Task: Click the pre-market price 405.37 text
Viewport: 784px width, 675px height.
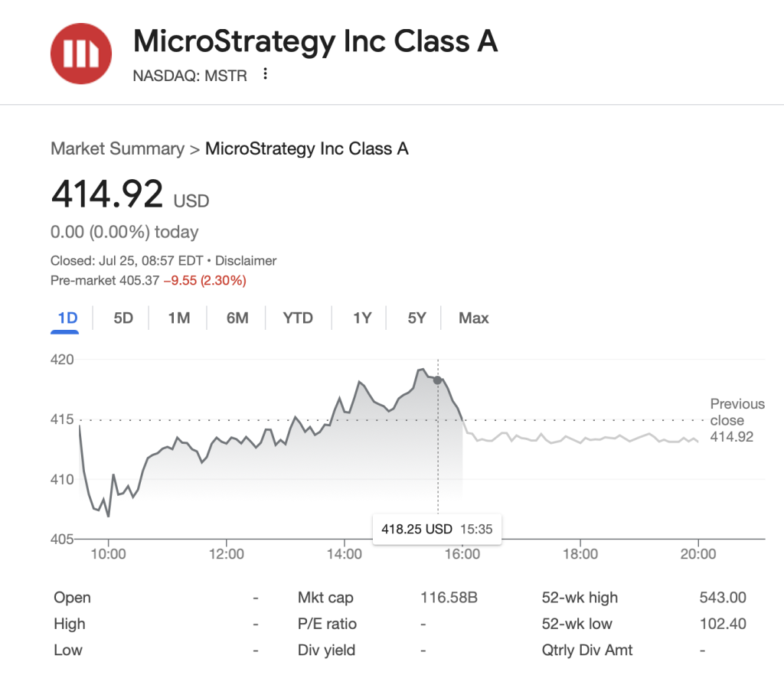Action: [x=139, y=281]
